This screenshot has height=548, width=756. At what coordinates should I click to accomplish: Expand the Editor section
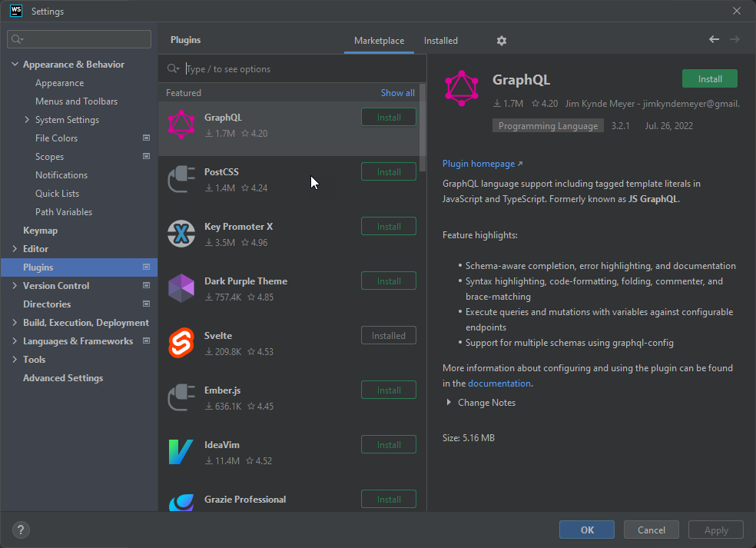(x=15, y=248)
